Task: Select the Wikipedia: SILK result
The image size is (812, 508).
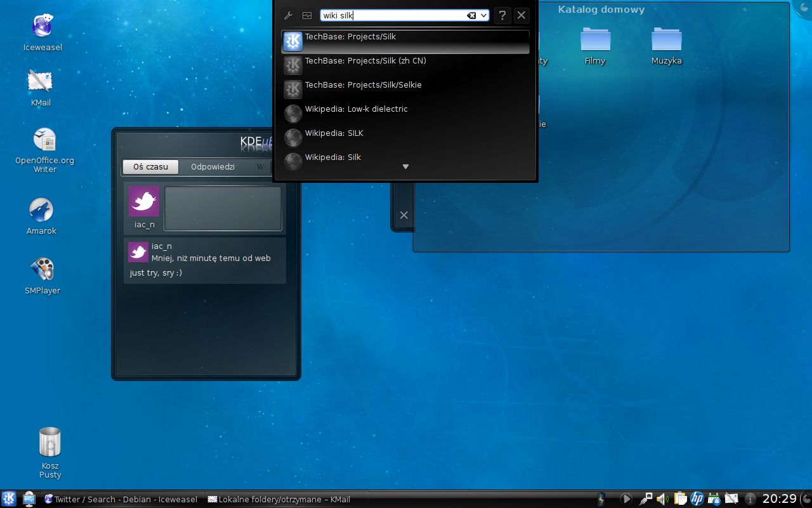Action: (405, 138)
